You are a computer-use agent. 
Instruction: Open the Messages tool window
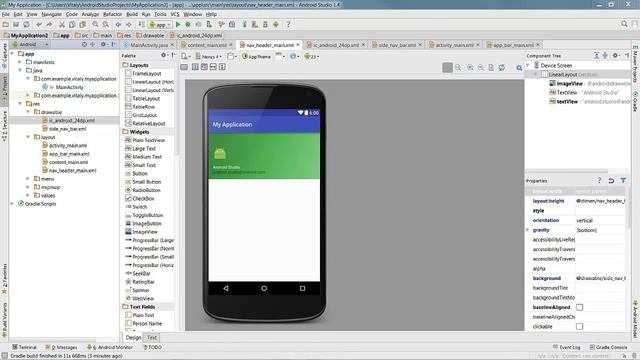click(61, 347)
